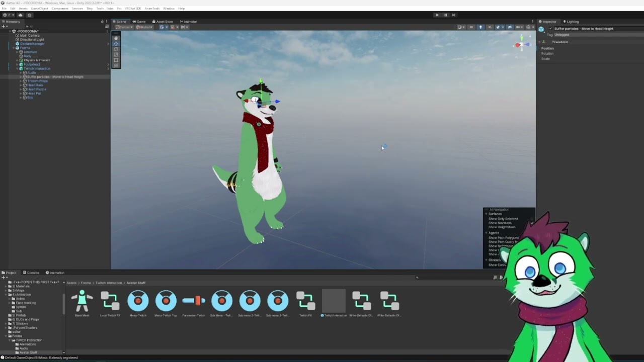Switch to the Animator tab
Screen dimensions: 644x362
click(188, 22)
